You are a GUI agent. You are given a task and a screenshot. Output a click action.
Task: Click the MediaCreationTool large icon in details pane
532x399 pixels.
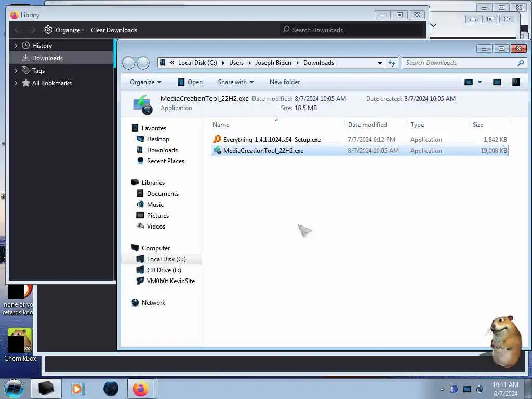(x=143, y=104)
